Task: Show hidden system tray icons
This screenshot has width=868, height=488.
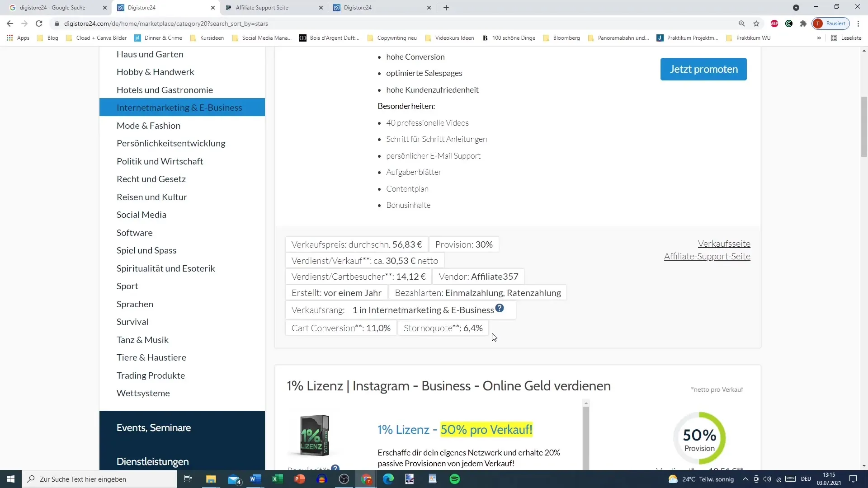Action: point(745,479)
